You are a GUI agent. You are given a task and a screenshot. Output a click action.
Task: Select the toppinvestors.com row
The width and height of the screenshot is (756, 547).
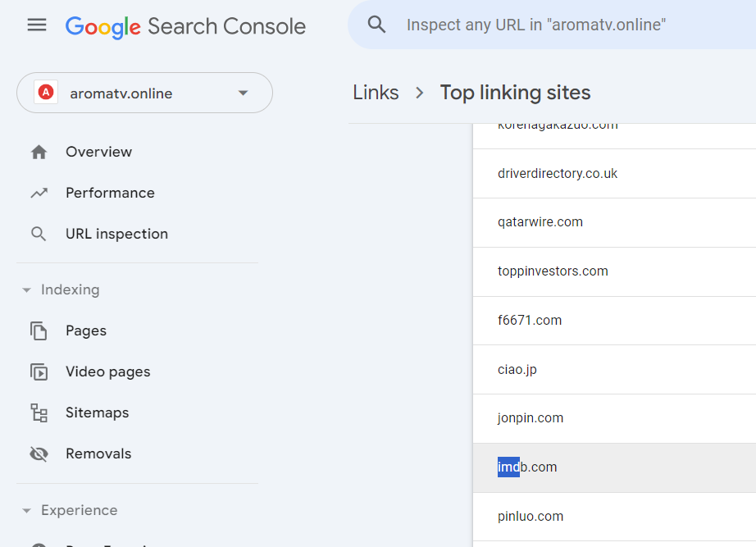(614, 271)
